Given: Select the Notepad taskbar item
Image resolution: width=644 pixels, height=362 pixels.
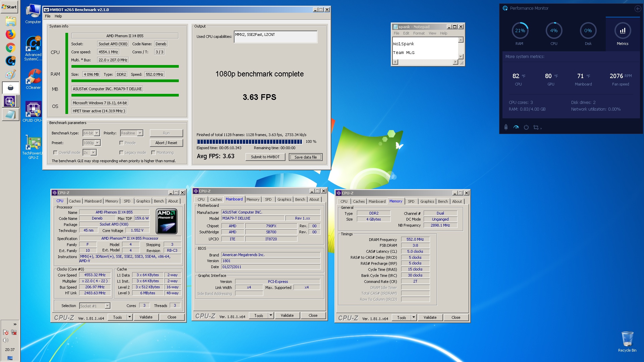Looking at the screenshot, I should pos(10,115).
